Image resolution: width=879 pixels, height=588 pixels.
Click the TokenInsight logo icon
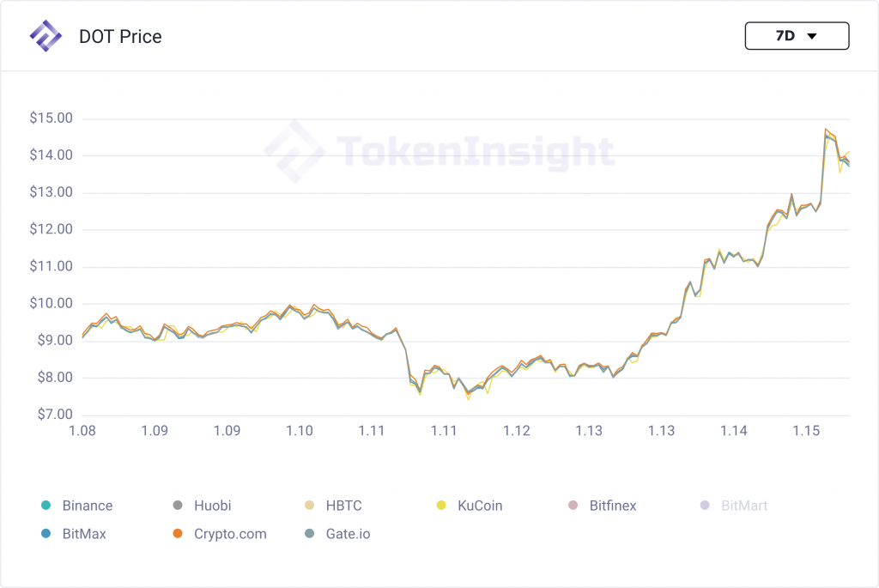(x=45, y=36)
